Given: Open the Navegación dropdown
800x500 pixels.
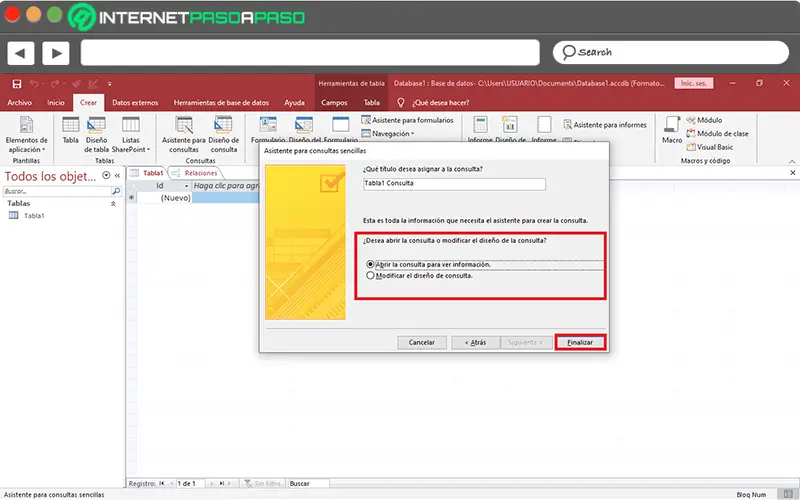Looking at the screenshot, I should coord(388,134).
